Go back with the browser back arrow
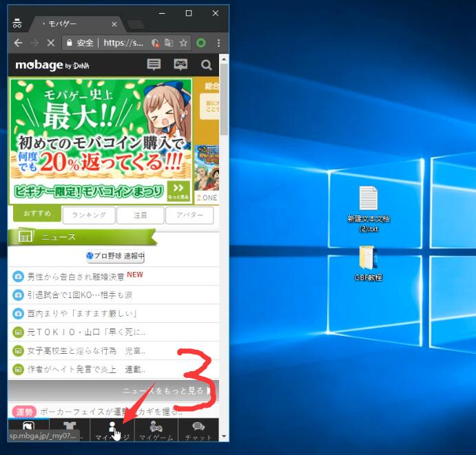This screenshot has width=476, height=455. pos(18,43)
